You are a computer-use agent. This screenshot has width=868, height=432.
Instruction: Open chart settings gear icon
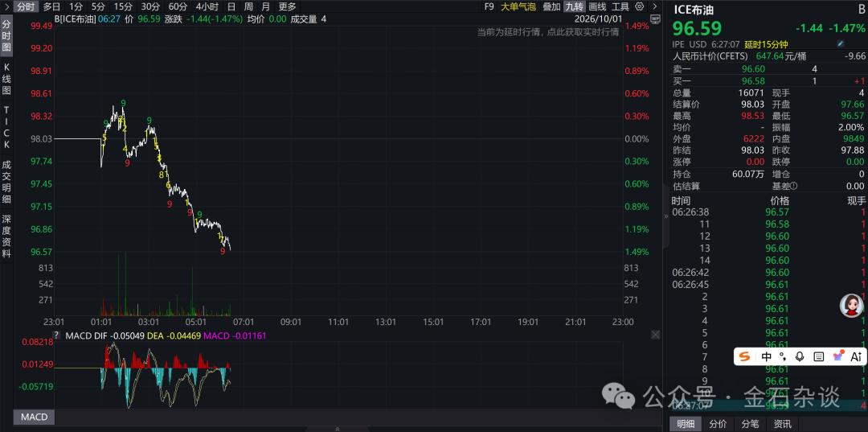click(640, 6)
